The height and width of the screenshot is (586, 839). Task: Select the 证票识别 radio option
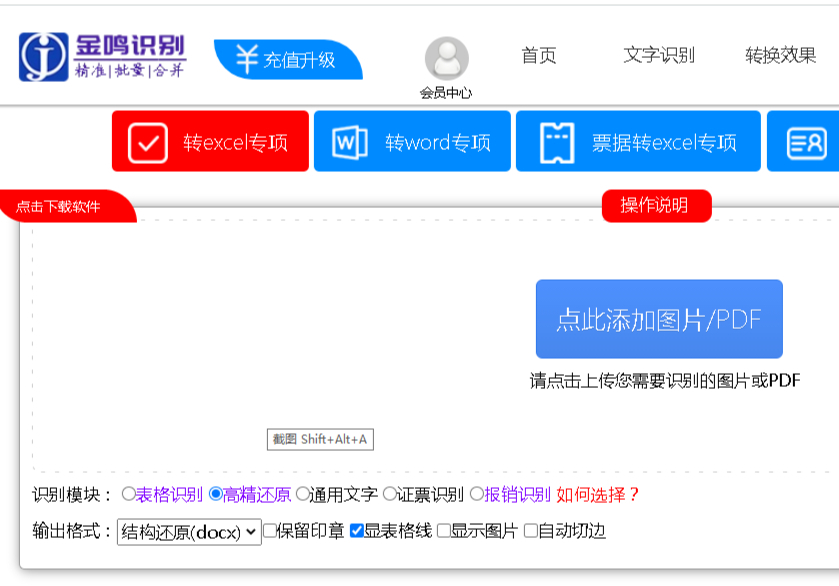[390, 494]
